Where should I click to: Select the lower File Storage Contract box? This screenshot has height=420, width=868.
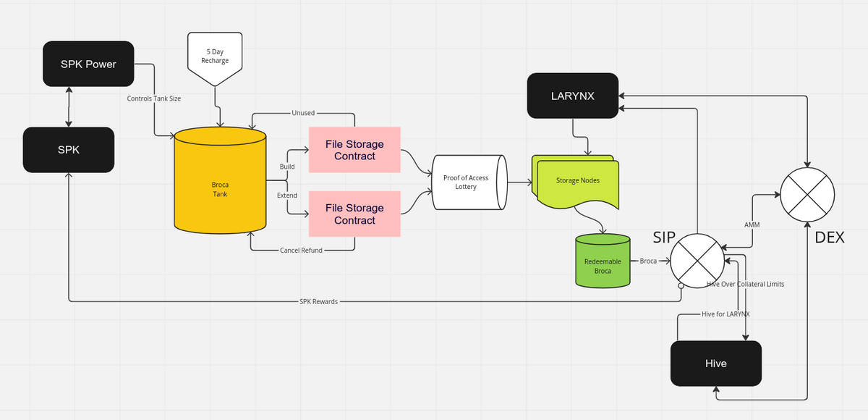(354, 214)
